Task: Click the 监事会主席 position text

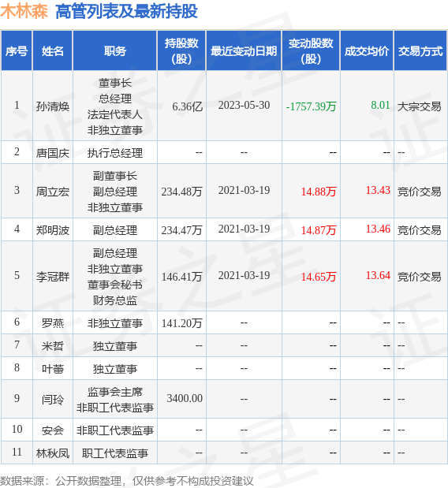Action: [x=115, y=392]
